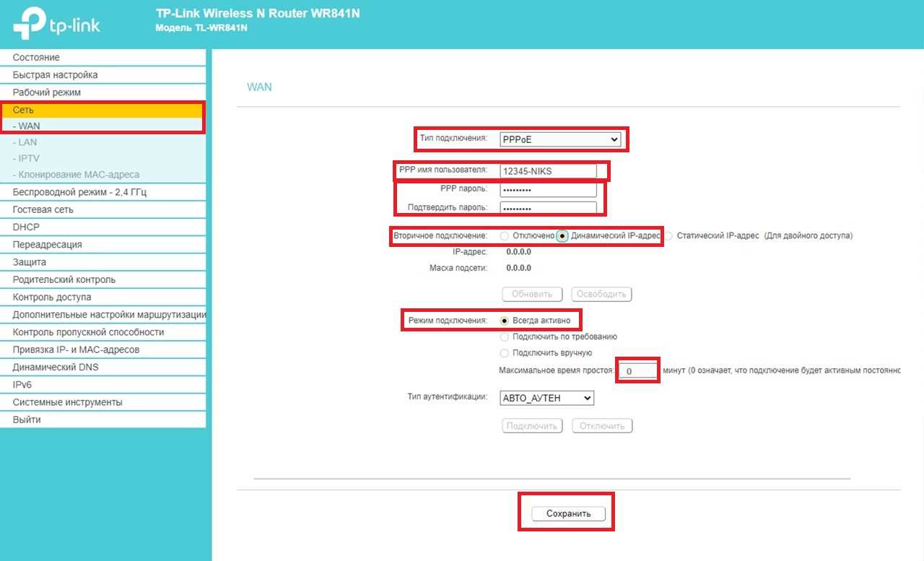The height and width of the screenshot is (561, 924).
Task: Open Контроль доступа menu item
Action: point(103,297)
